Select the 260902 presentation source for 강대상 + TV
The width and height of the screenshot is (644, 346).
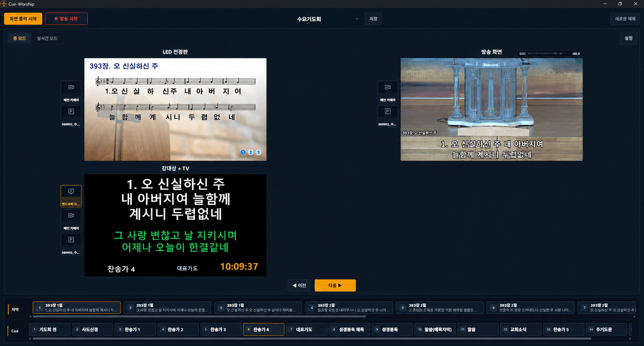click(x=71, y=244)
